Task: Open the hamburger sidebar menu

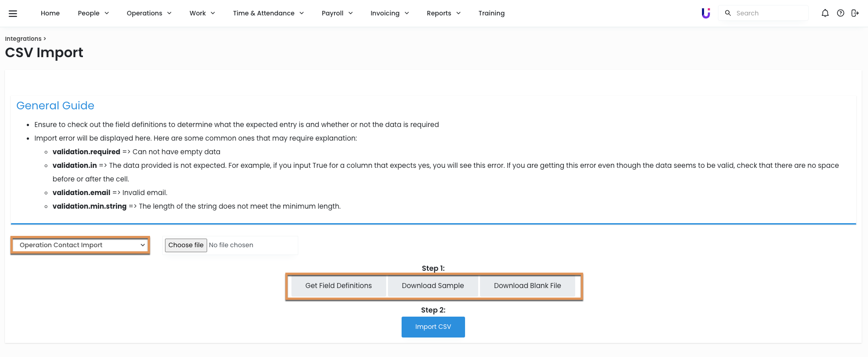Action: (x=13, y=14)
